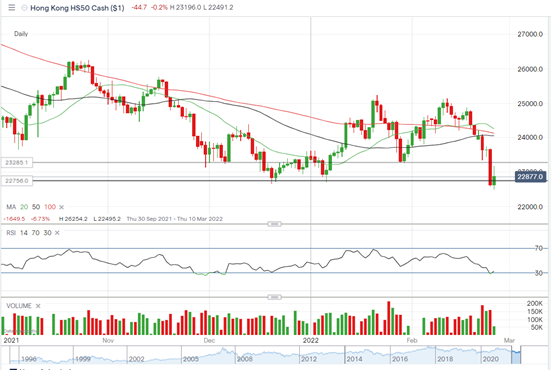Screen dimensions: 551x370
Task: Open the Hong Kong HS50 Cash market title
Action: 77,8
